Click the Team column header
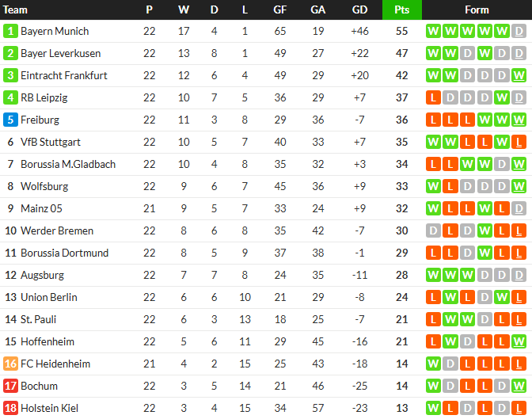Viewport: 532px width, 419px height. (x=15, y=10)
